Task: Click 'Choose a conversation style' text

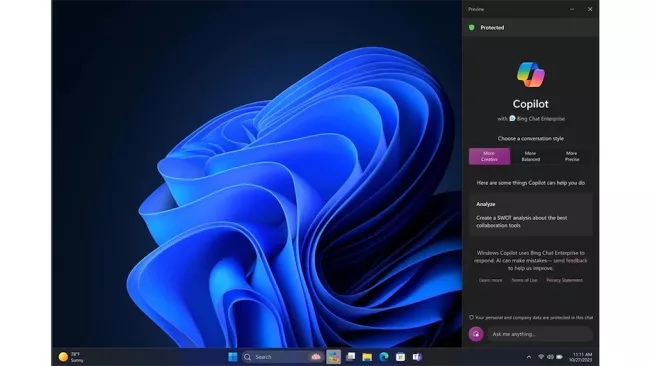Action: [x=531, y=138]
